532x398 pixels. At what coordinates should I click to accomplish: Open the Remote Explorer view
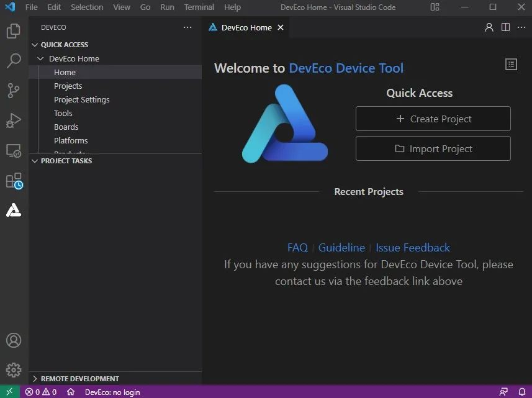click(x=14, y=151)
